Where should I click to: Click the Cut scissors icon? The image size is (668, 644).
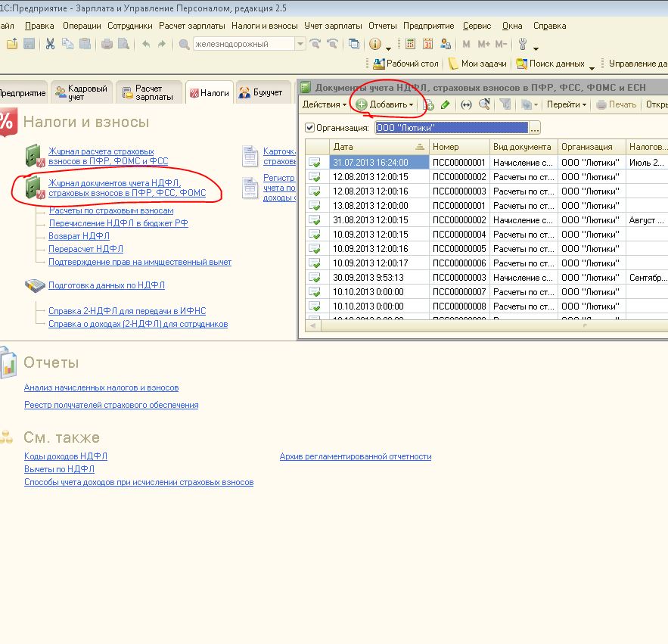[50, 44]
